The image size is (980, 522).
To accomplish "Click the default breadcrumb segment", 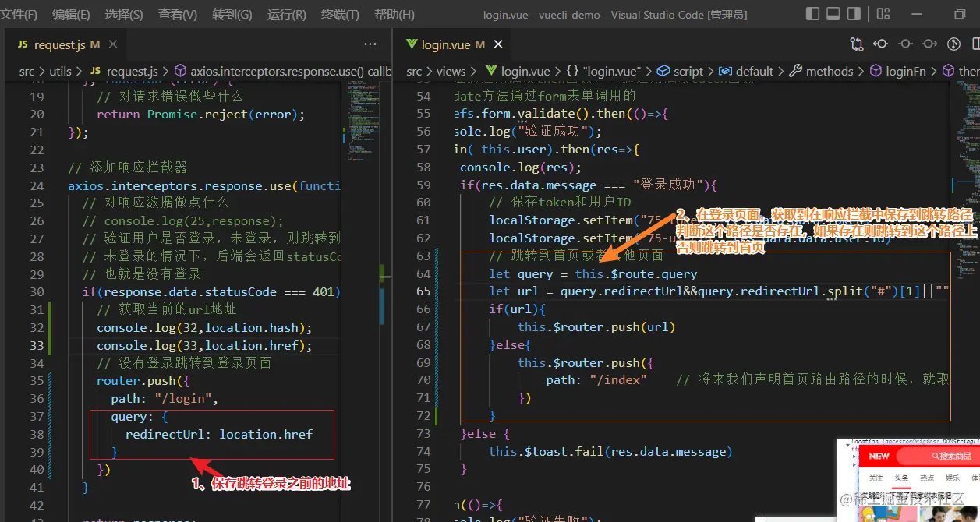I will 755,71.
